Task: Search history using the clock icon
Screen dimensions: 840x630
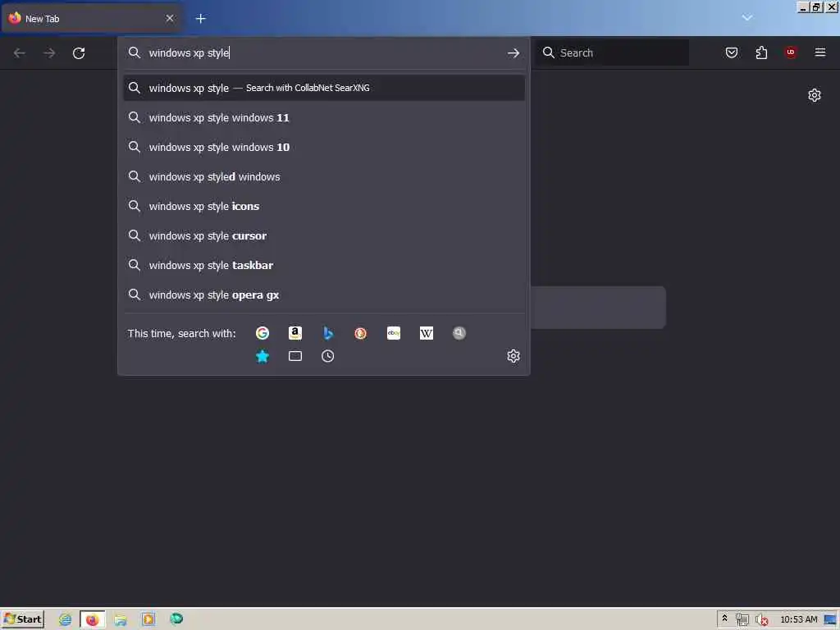Action: click(x=328, y=356)
